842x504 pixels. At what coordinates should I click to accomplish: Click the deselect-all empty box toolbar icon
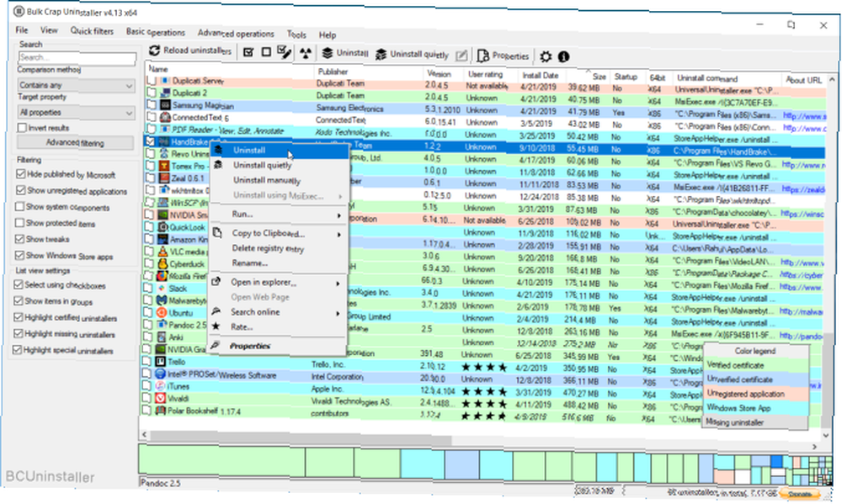click(x=266, y=52)
